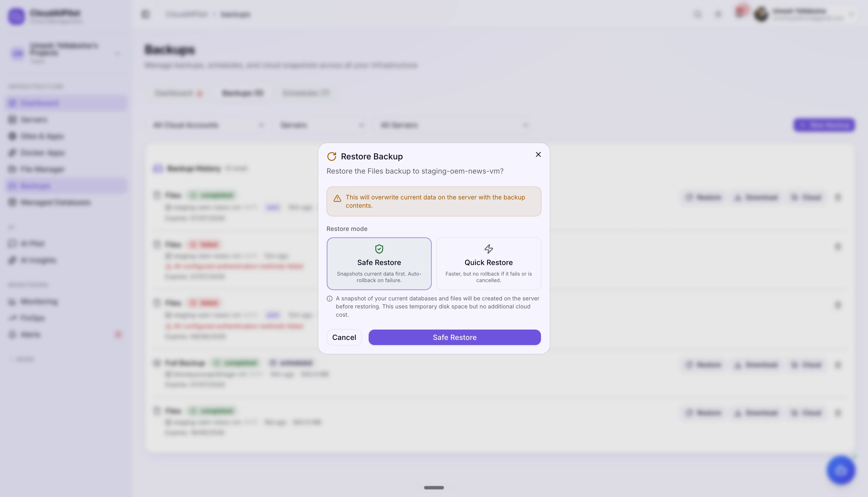Click the text "Snapshots current data first. Auto-rollback on failure."
This screenshot has width=868, height=497.
(379, 277)
